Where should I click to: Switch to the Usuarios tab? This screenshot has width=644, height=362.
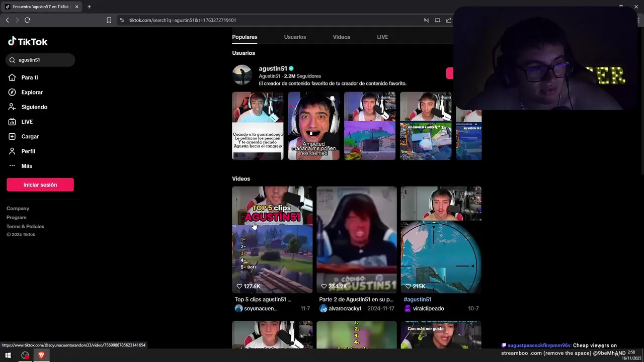pos(295,37)
